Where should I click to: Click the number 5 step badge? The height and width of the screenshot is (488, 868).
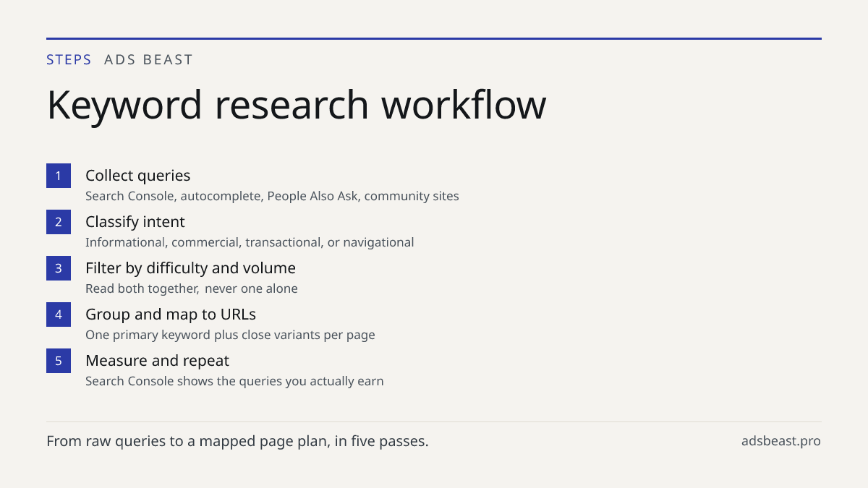point(59,361)
